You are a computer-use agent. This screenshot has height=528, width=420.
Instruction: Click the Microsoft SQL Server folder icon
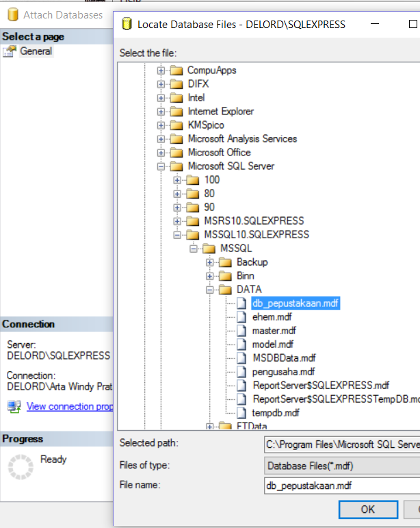(176, 166)
